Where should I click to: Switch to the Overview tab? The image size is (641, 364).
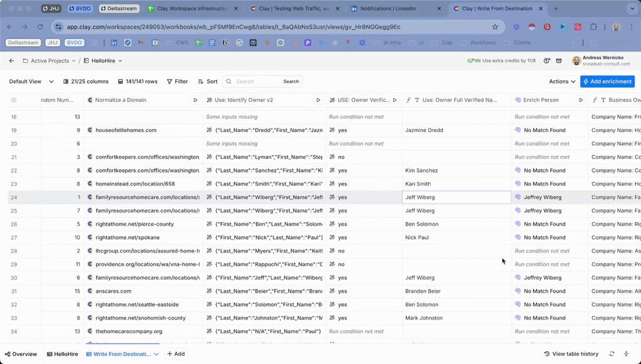(x=21, y=354)
